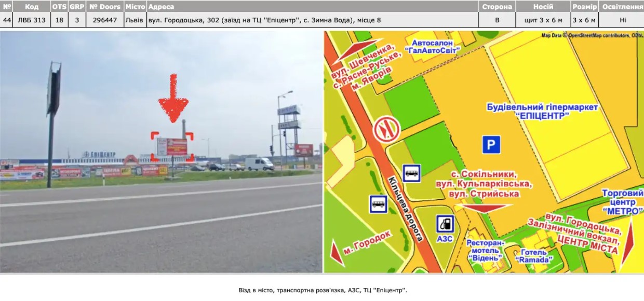Click the Будівельний гіпермаркет "ЕПІЦЕНТР" map label
644x301 pixels.
coord(542,112)
